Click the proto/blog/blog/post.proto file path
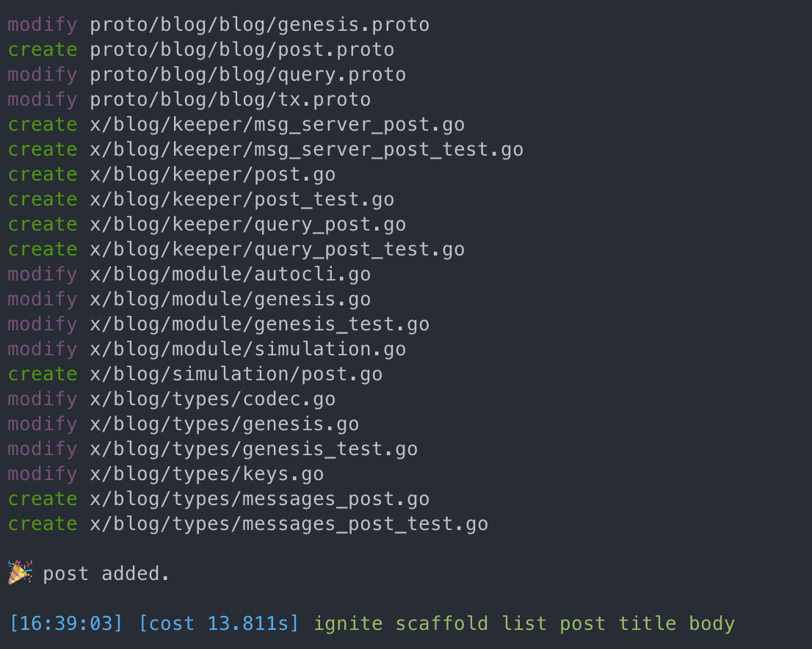 coord(242,50)
